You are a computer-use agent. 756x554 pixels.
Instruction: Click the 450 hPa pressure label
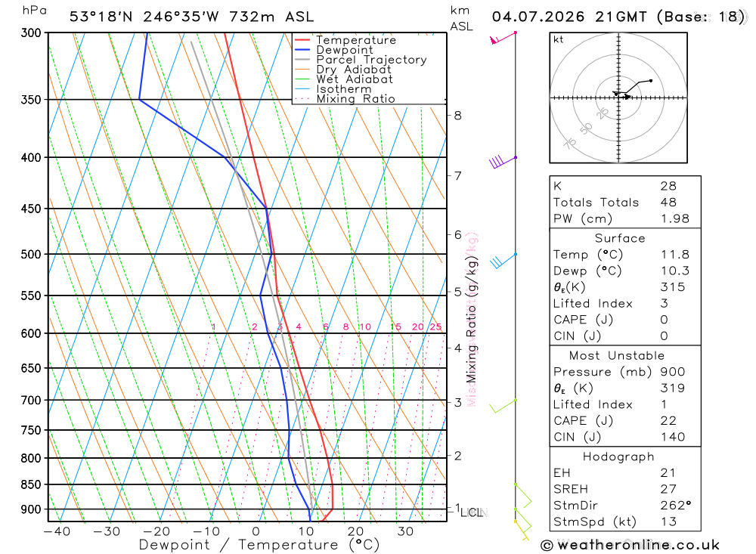click(31, 209)
